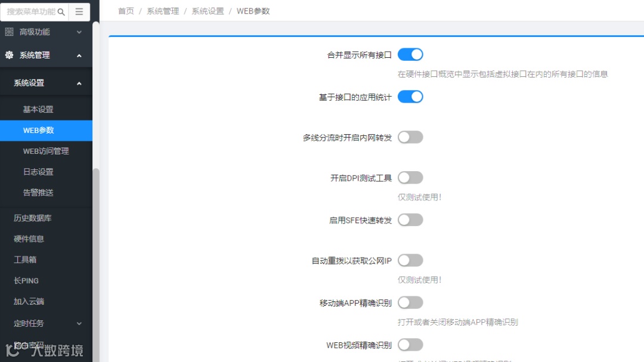Click the 系统管理 gear icon
The width and height of the screenshot is (644, 362).
click(9, 55)
